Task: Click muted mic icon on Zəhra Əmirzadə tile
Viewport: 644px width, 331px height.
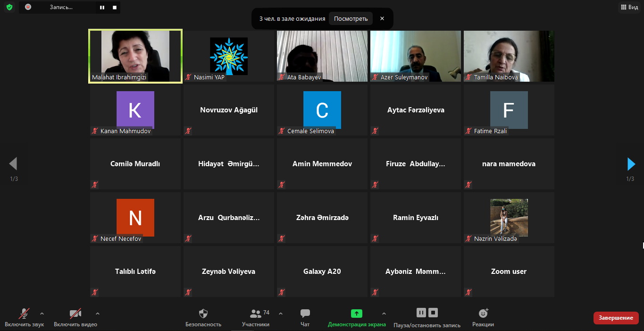Action: tap(282, 238)
